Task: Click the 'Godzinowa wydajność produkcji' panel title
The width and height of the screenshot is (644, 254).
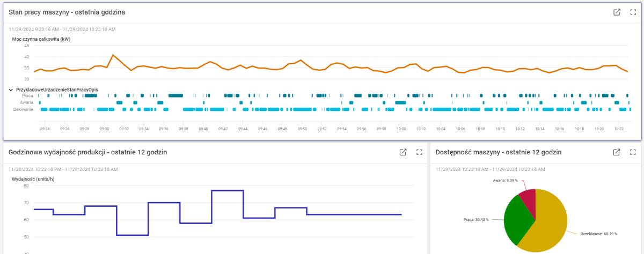Action: (87, 152)
